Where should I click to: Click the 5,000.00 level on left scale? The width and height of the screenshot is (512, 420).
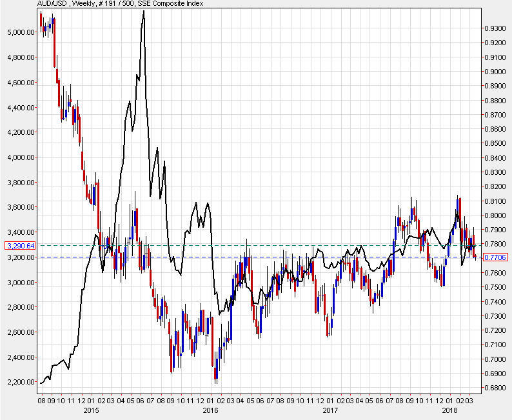click(x=18, y=32)
